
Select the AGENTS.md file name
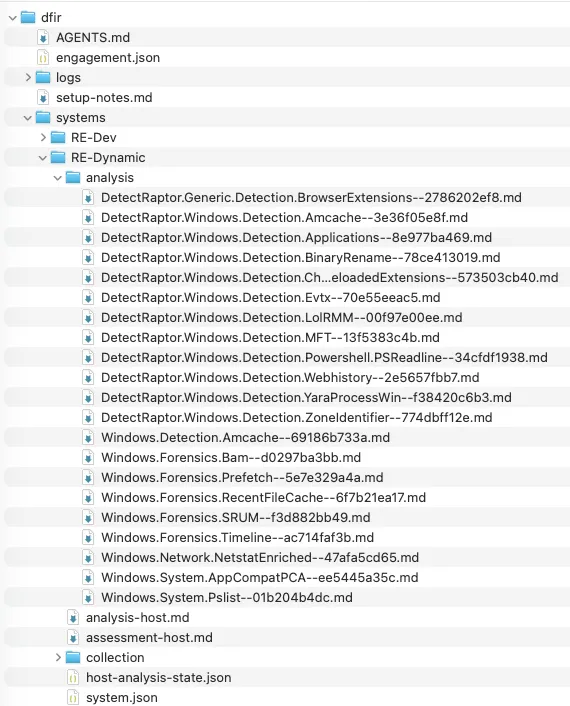(93, 37)
